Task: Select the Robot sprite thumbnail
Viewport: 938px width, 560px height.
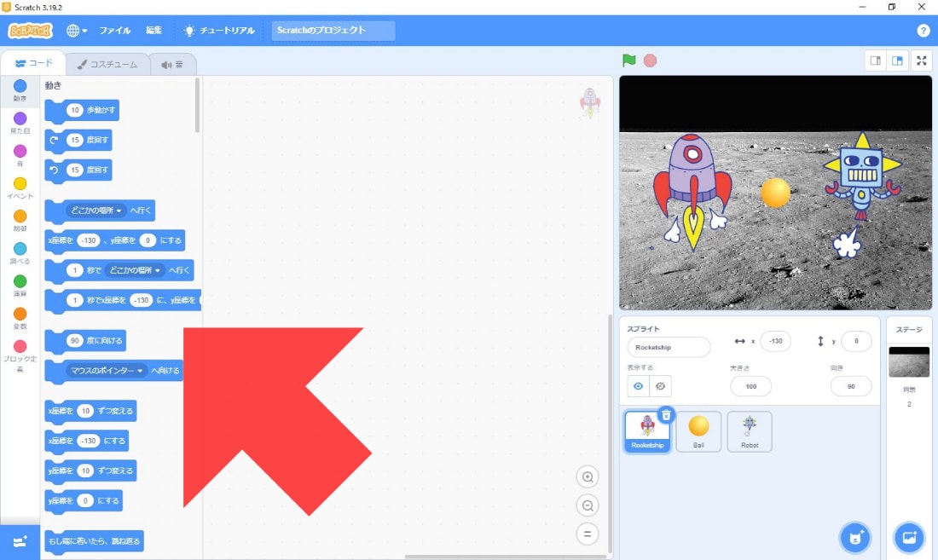Action: 750,431
